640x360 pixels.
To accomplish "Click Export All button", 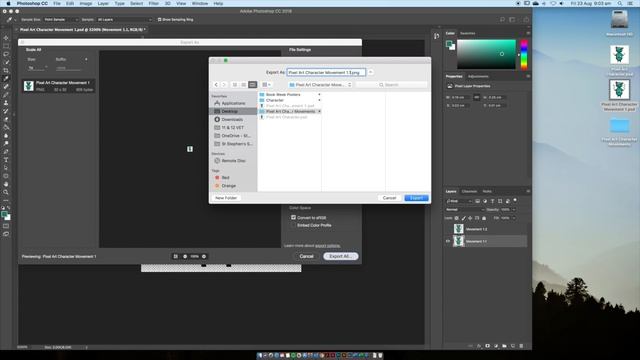I will 340,256.
